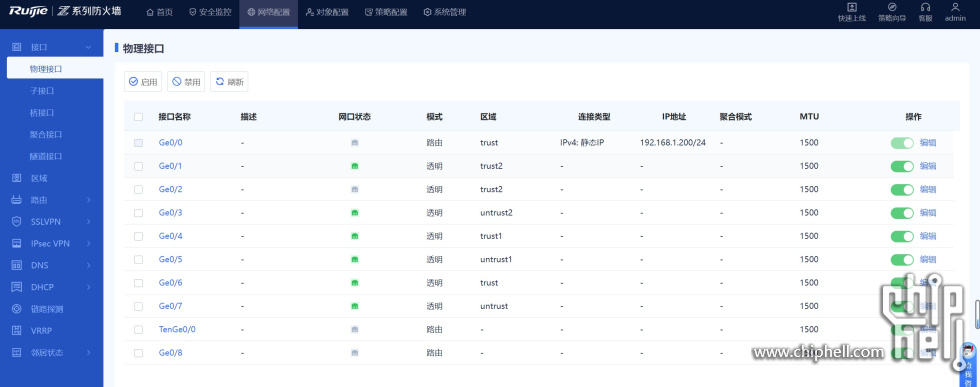The image size is (980, 387).
Task: Click 编辑 edit link for Ge0/0
Action: tap(928, 143)
